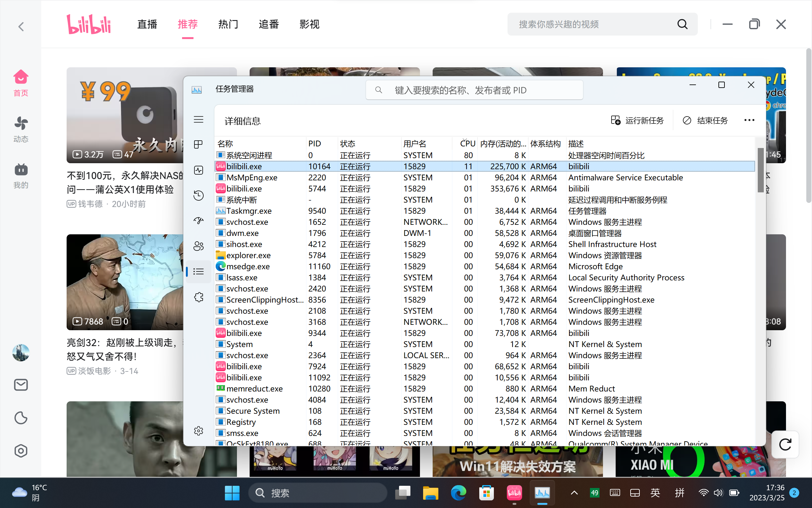This screenshot has width=812, height=508.
Task: Open Microsoft Store from the taskbar
Action: (486, 493)
